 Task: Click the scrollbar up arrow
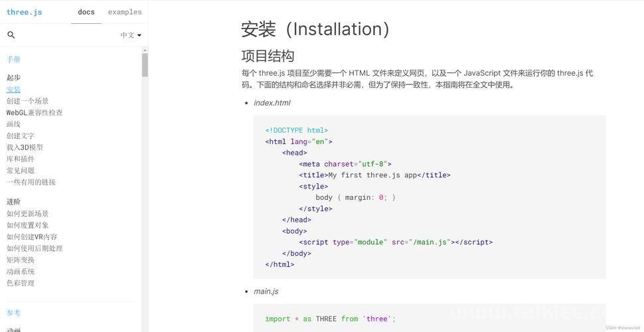145,50
